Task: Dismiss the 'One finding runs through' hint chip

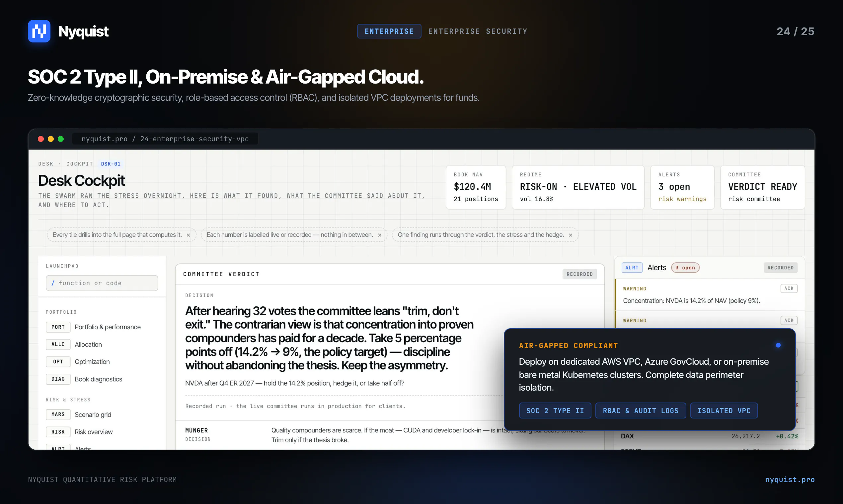Action: point(571,235)
